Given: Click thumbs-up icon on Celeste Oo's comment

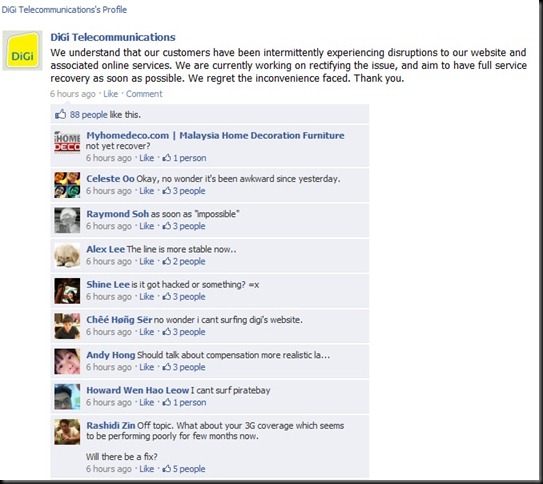Looking at the screenshot, I should 167,191.
